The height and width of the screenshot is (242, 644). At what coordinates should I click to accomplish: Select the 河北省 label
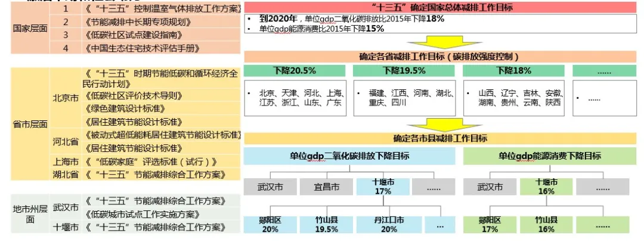pyautogui.click(x=66, y=142)
